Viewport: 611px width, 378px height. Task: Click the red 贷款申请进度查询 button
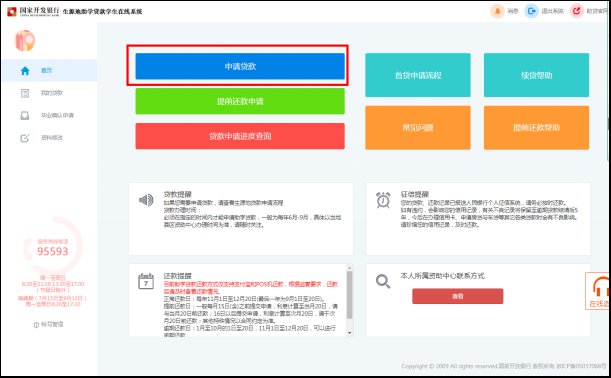point(240,136)
